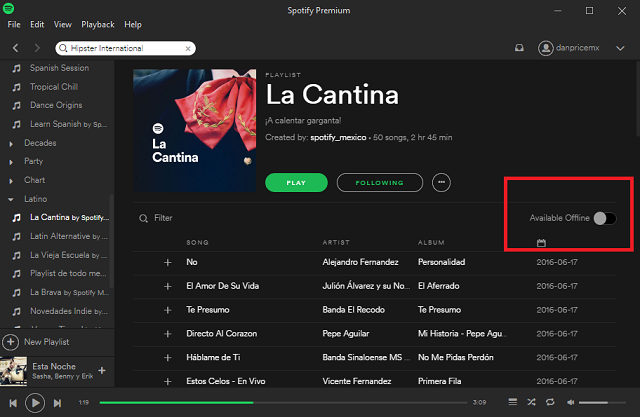Skip to previous track
Image resolution: width=640 pixels, height=417 pixels.
(x=13, y=403)
